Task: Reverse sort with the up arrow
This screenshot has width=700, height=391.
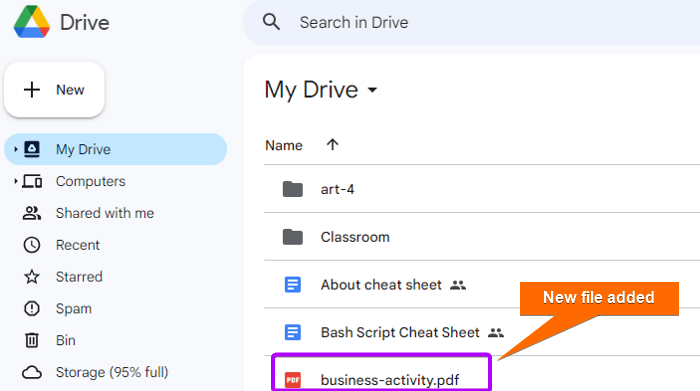Action: 332,145
